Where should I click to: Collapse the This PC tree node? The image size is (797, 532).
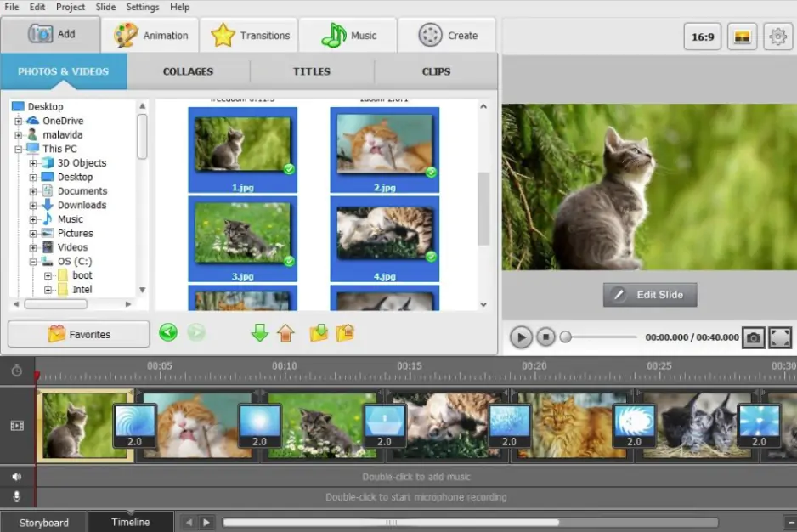click(19, 149)
